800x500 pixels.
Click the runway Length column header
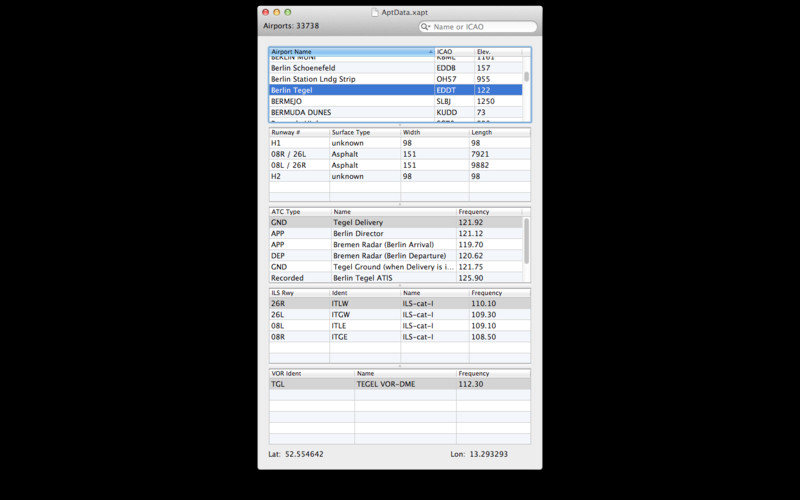coord(499,132)
